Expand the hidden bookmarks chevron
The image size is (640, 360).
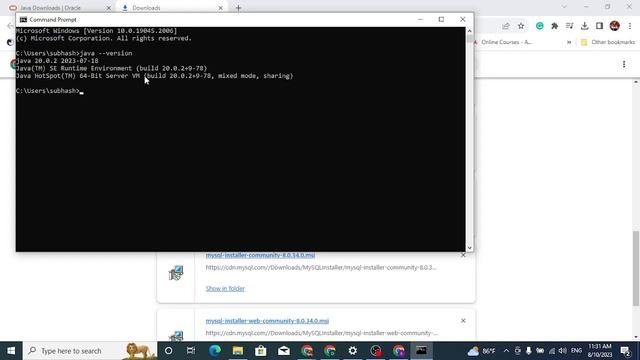point(569,42)
